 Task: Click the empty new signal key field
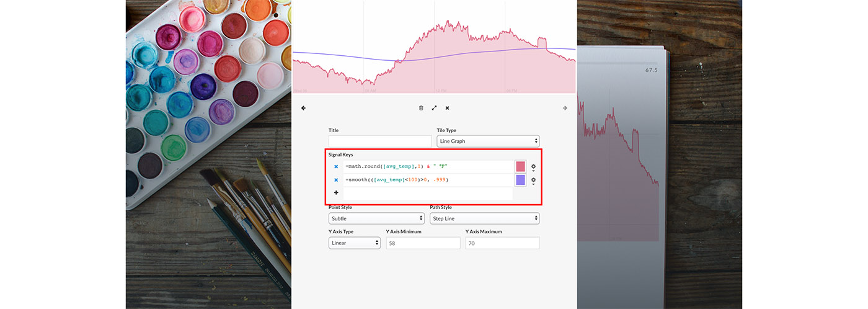tap(428, 193)
